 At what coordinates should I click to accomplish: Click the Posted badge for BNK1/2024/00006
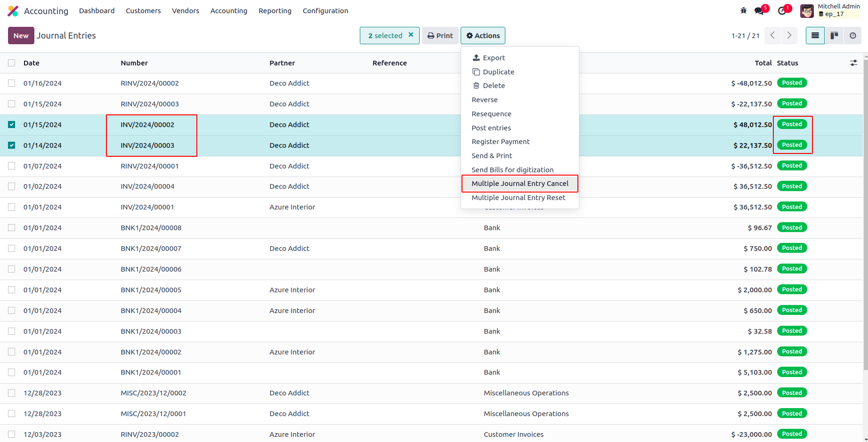[792, 269]
